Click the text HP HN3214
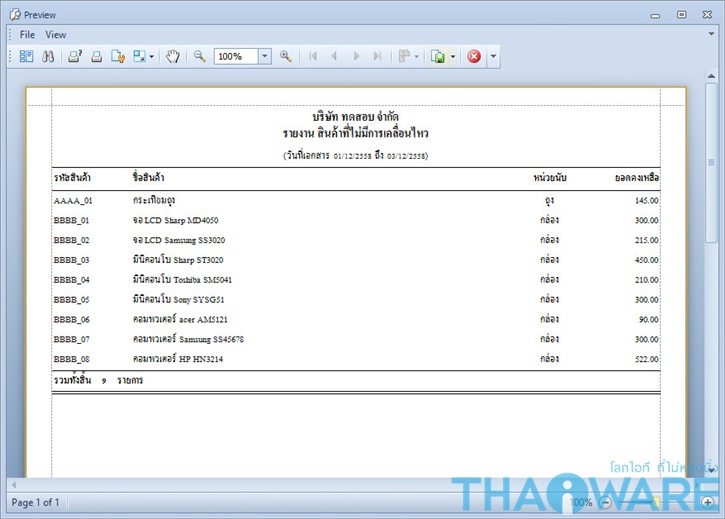725x519 pixels. pos(201,359)
